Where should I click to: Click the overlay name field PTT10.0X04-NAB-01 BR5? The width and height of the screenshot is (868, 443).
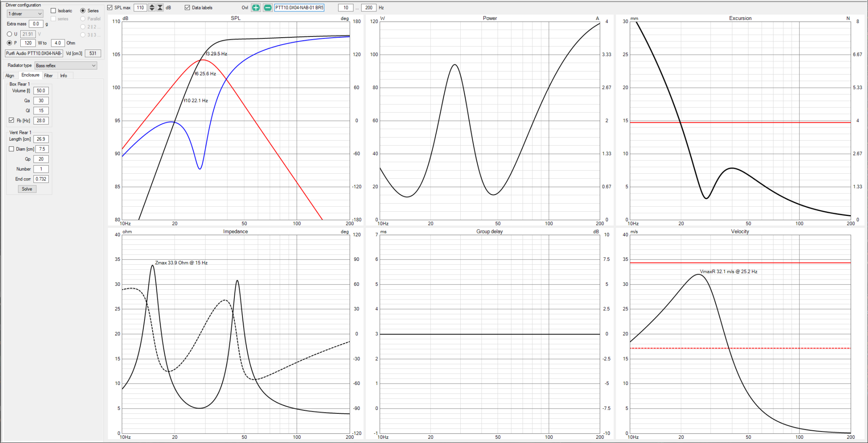click(299, 8)
